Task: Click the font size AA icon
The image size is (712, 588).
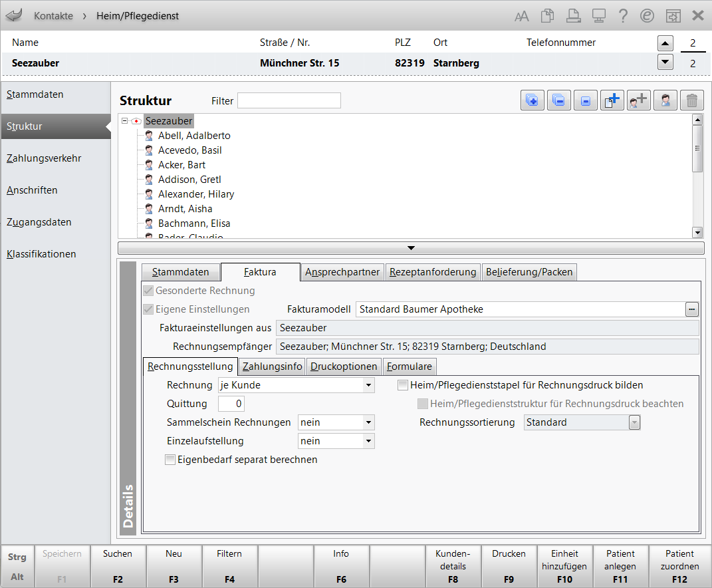Action: (522, 16)
